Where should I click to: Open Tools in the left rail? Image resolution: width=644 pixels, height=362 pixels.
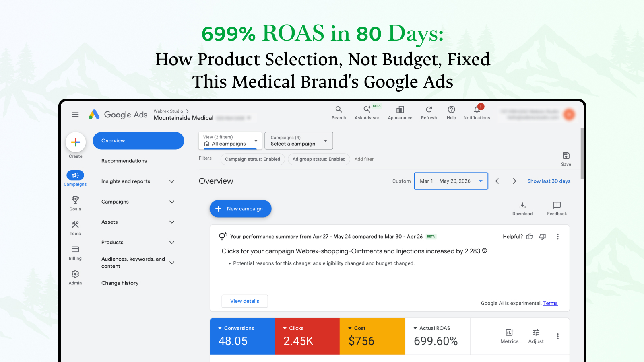75,228
